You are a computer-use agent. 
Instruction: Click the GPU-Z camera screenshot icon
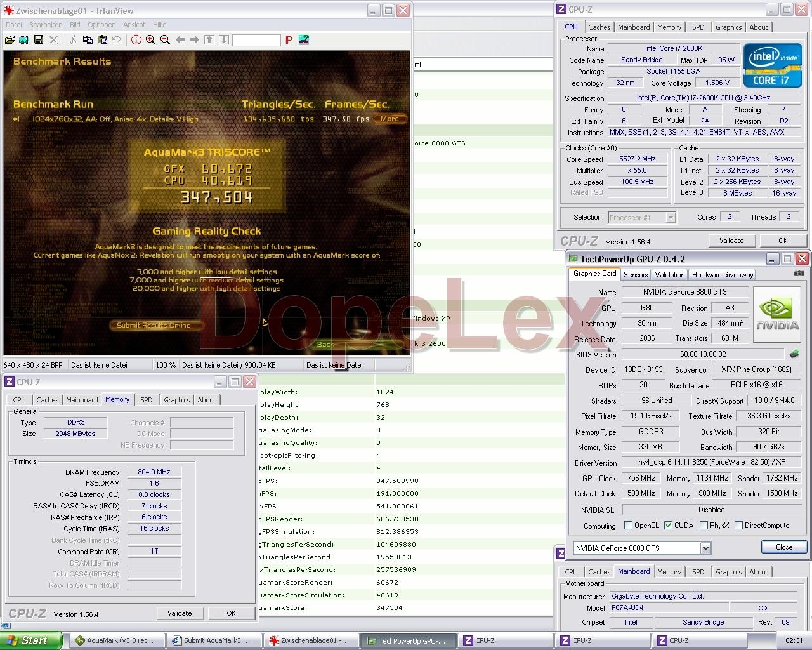point(799,274)
